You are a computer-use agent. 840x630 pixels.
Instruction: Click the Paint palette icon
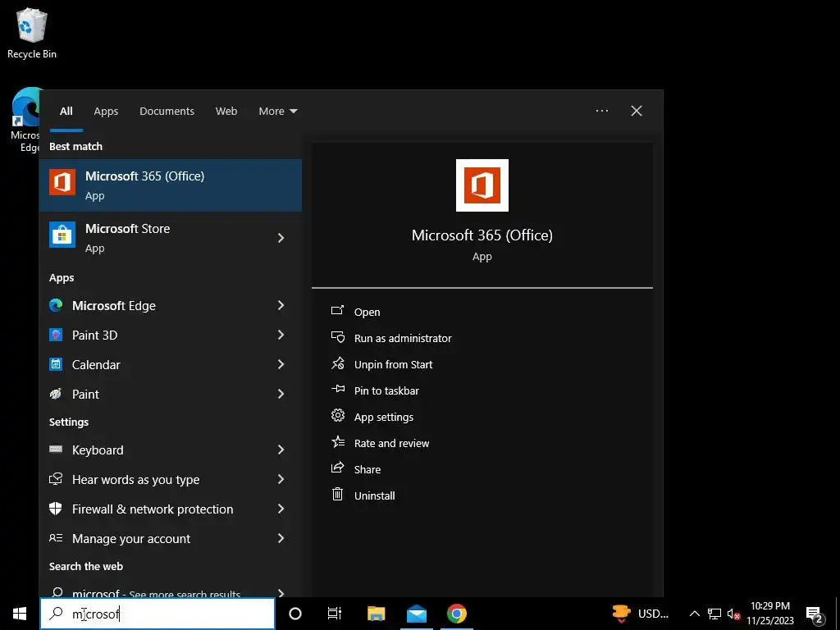(x=56, y=395)
